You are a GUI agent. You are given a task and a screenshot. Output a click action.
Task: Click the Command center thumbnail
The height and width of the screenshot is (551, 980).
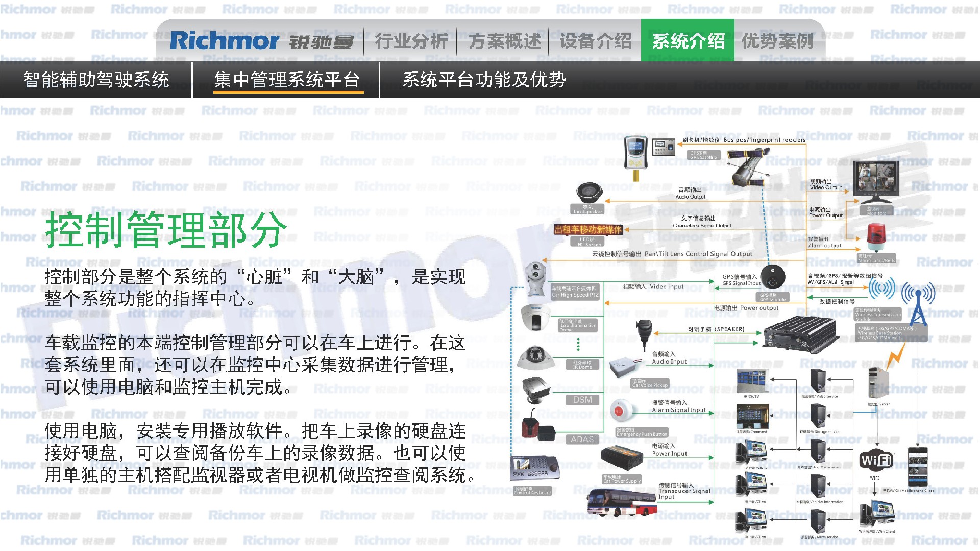pos(752,416)
